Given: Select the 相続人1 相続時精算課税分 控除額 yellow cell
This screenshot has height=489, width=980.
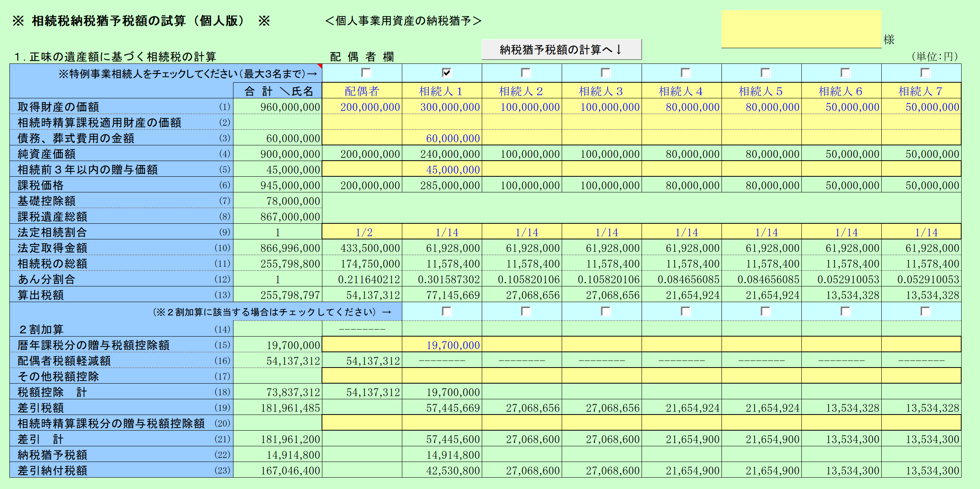Looking at the screenshot, I should pos(442,423).
